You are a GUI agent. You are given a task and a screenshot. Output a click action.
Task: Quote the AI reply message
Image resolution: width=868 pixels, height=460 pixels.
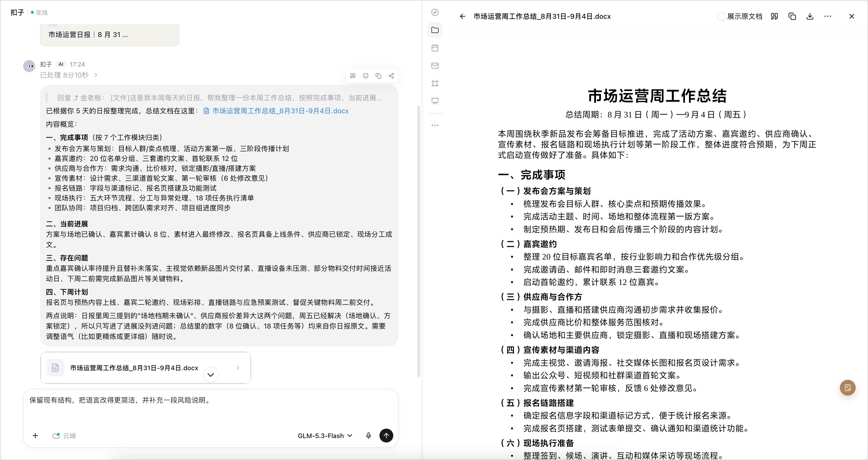(353, 76)
